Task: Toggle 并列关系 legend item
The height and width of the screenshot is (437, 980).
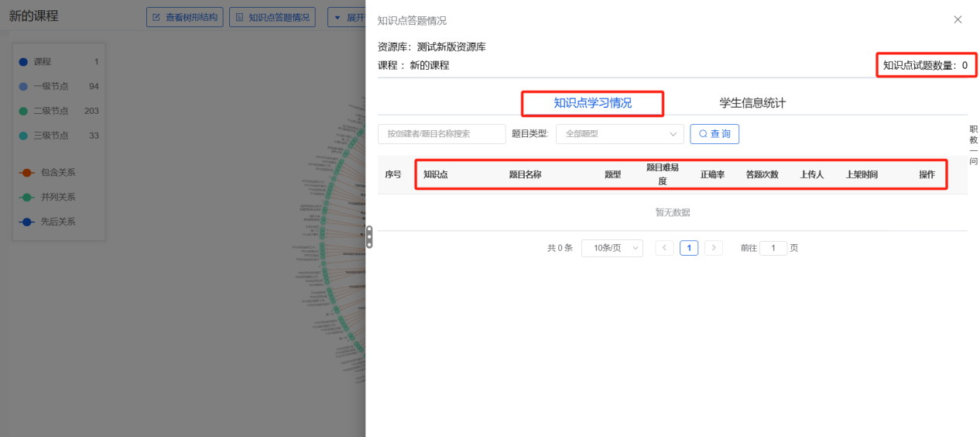Action: coord(47,198)
